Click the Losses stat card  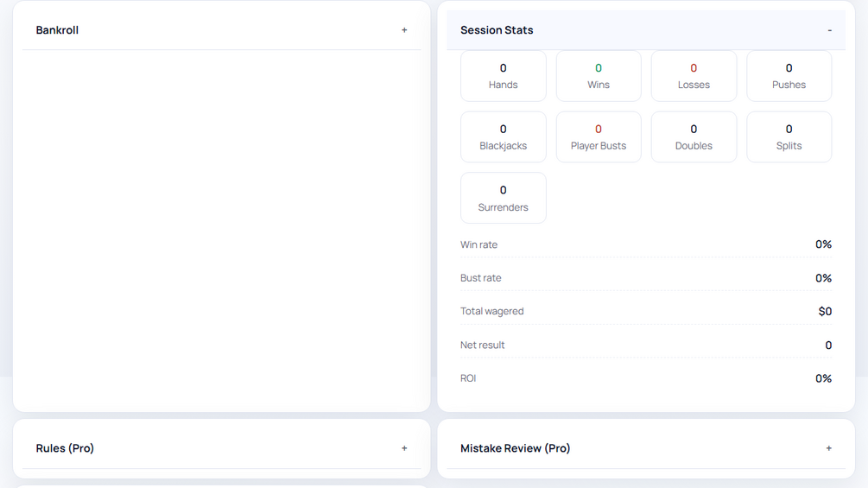tap(694, 76)
